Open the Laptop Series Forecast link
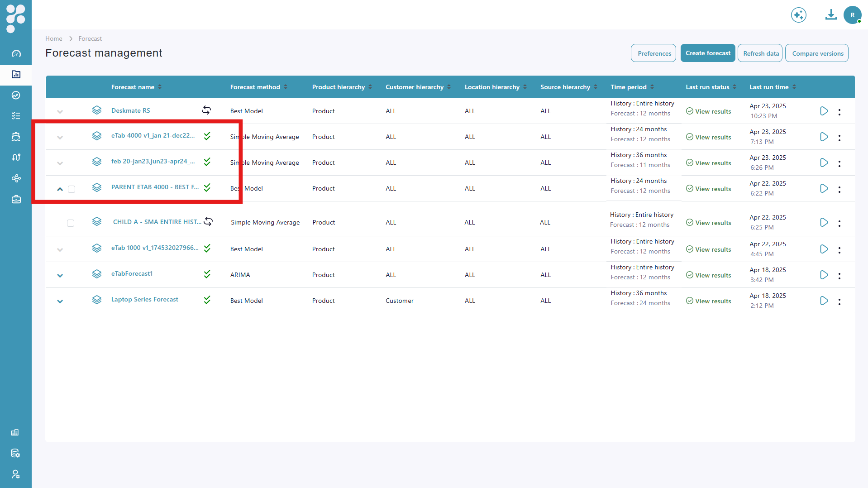 click(145, 299)
